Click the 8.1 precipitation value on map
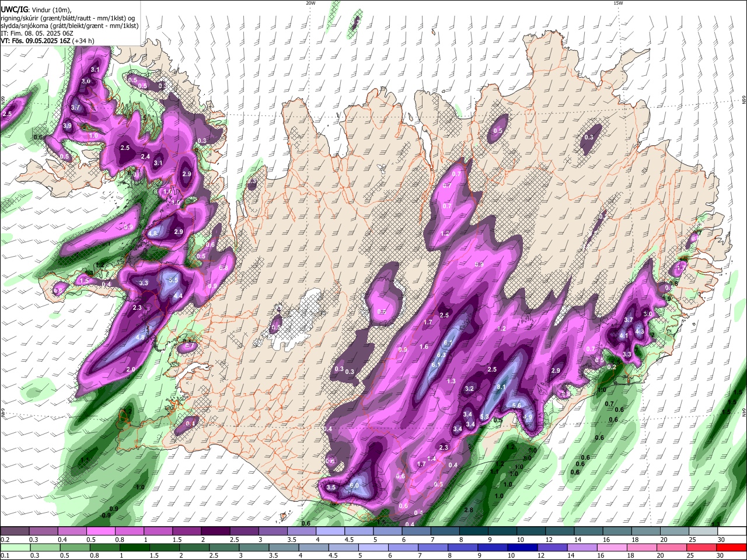Image resolution: width=747 pixels, height=560 pixels. coord(501,387)
